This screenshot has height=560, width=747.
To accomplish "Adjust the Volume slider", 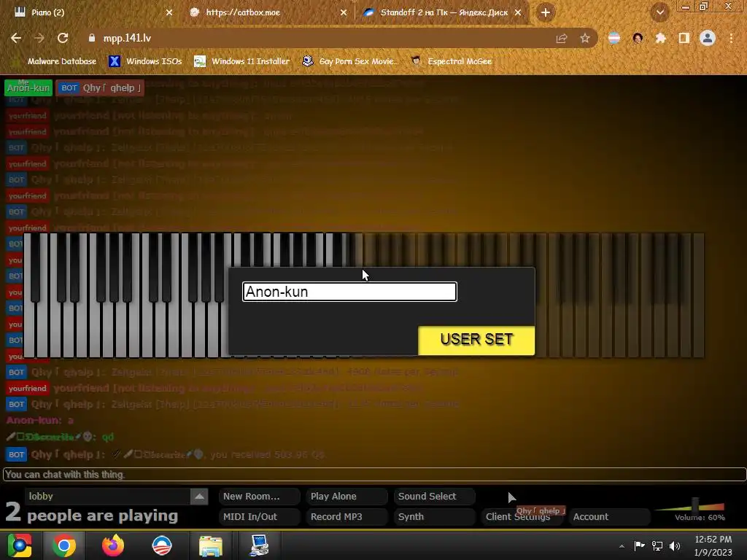I will [x=695, y=505].
